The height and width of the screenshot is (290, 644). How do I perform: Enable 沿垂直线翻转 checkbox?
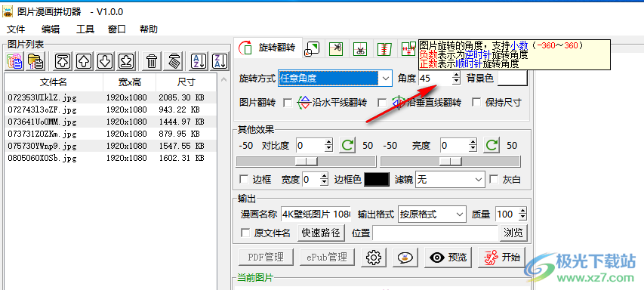click(x=382, y=103)
